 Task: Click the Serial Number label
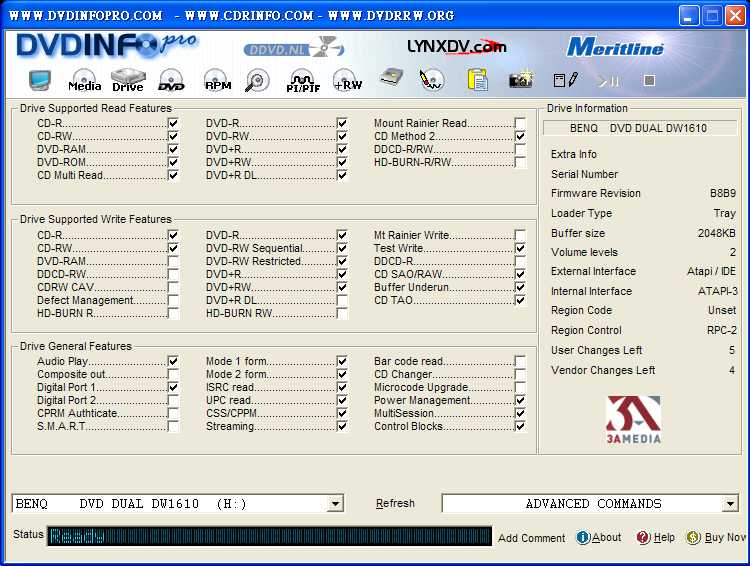pyautogui.click(x=584, y=174)
